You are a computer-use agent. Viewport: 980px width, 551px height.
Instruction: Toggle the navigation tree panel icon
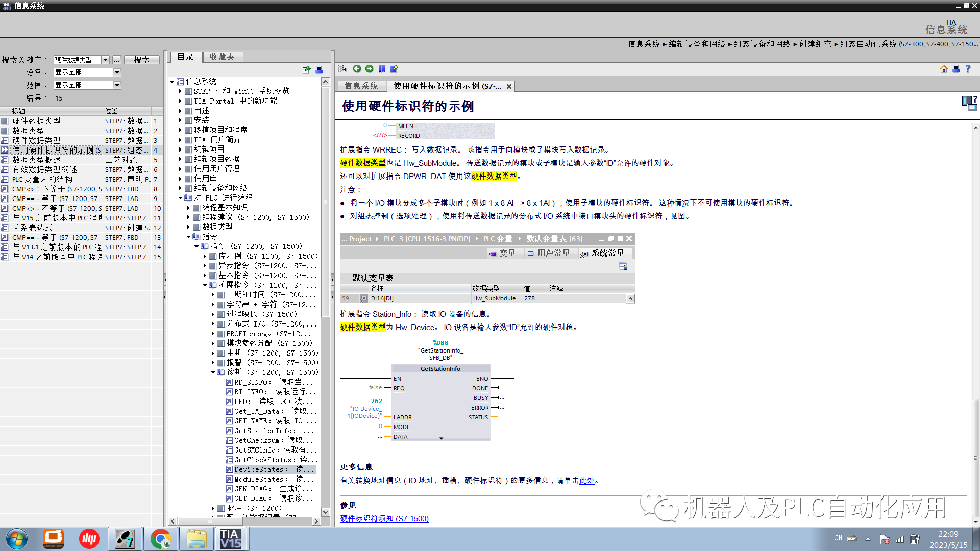pos(342,68)
